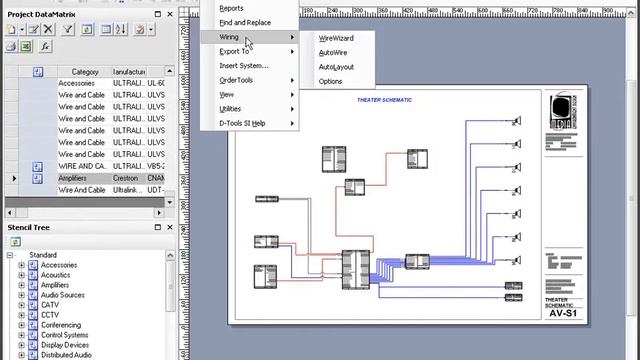This screenshot has width=640, height=360.
Task: Expand the Control Systems tree node
Action: click(x=21, y=335)
